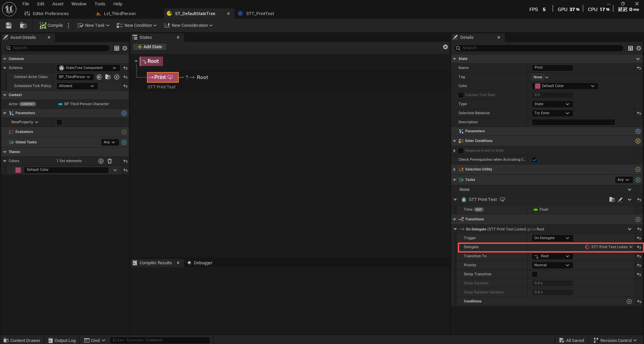The image size is (644, 344).
Task: Add a new transition Condition
Action: 629,301
